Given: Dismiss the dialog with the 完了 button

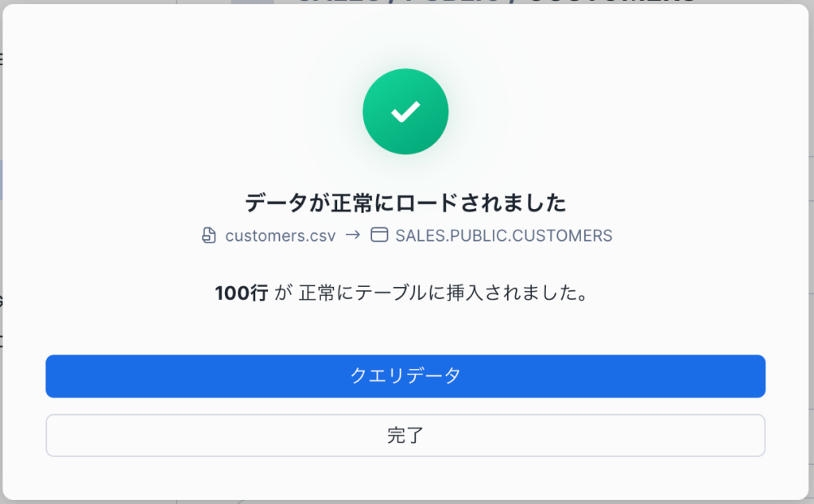Looking at the screenshot, I should [405, 436].
